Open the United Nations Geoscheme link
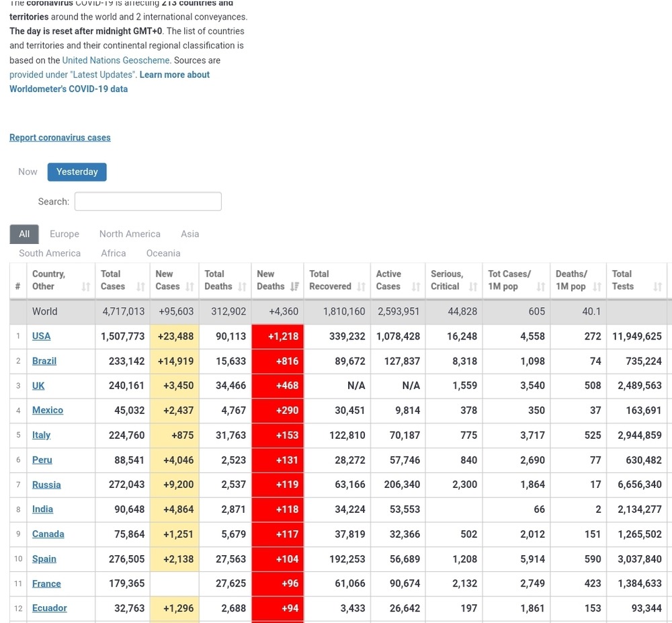 116,60
